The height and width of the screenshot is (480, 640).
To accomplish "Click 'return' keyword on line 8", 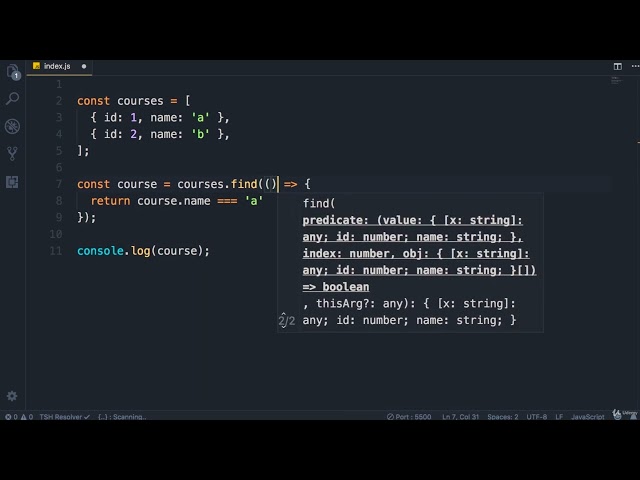I will [x=110, y=201].
